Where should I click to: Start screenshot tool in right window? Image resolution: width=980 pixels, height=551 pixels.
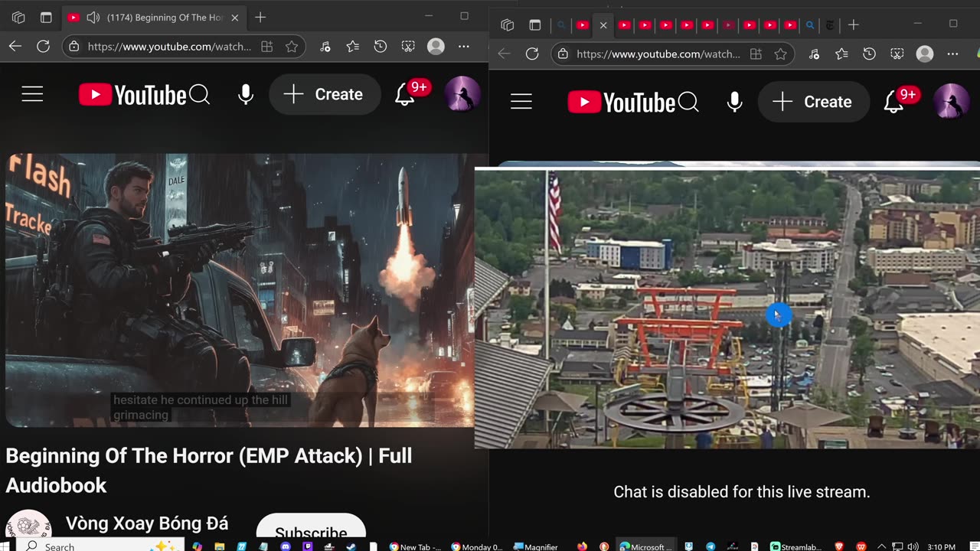tap(897, 54)
